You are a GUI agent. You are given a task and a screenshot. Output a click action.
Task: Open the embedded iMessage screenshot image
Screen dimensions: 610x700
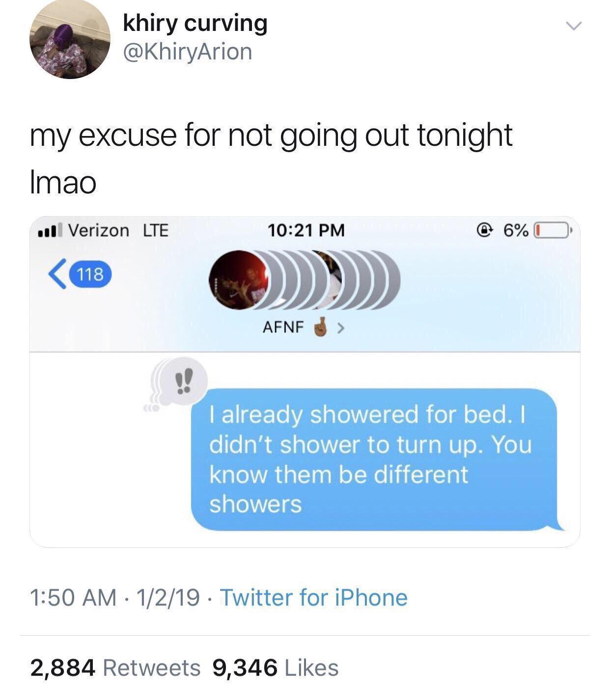[x=305, y=382]
